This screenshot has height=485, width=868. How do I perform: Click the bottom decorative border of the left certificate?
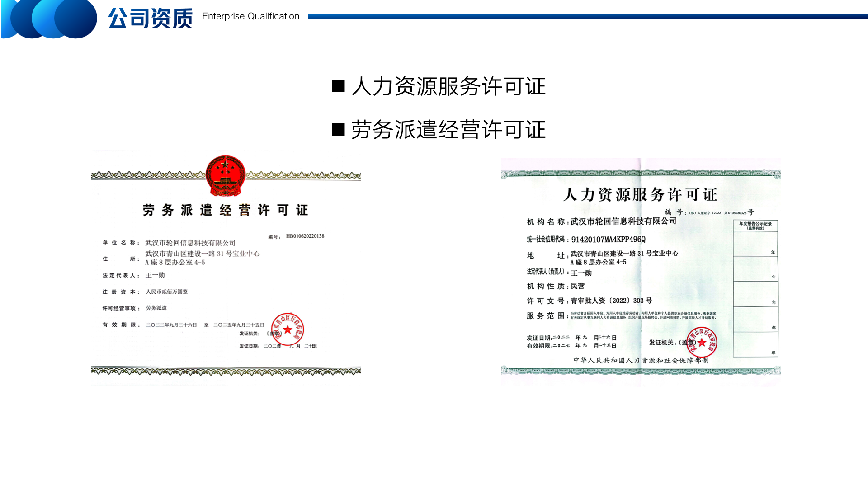(226, 371)
